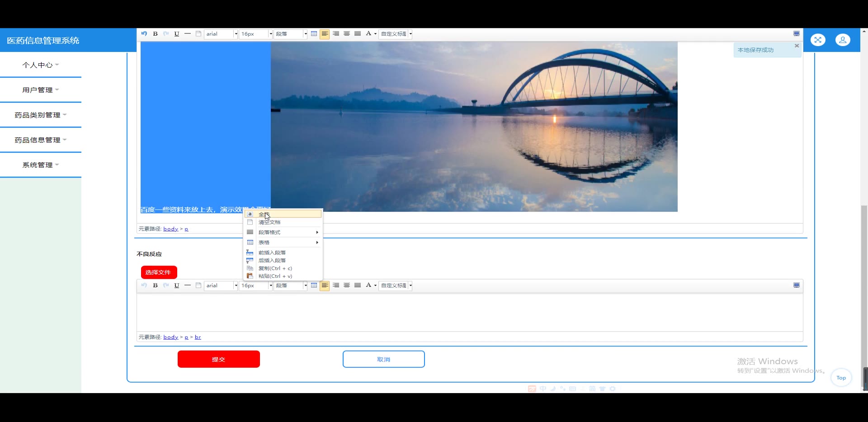Screen dimensions: 868x422
Task: Click inside the 不良反应 editor text area
Action: pos(470,312)
